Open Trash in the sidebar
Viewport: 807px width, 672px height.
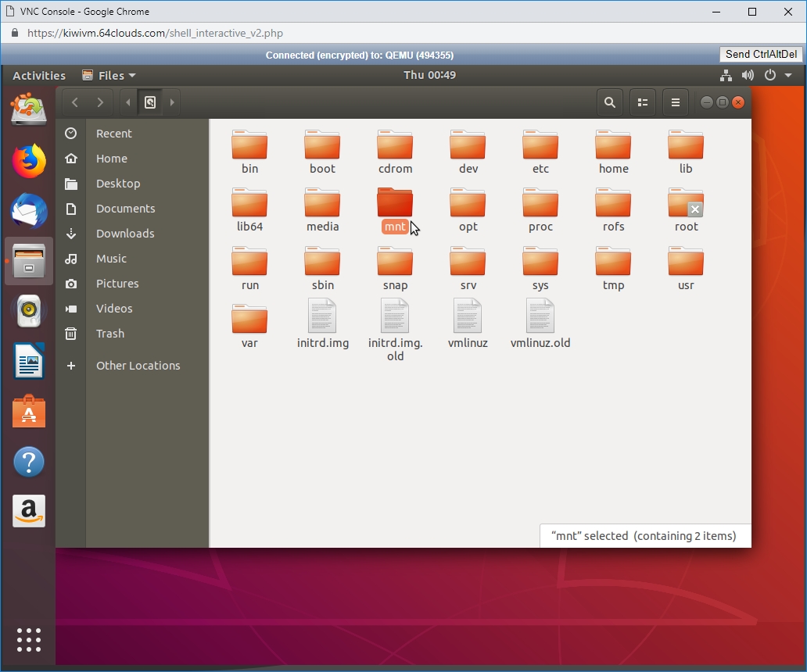click(x=110, y=334)
